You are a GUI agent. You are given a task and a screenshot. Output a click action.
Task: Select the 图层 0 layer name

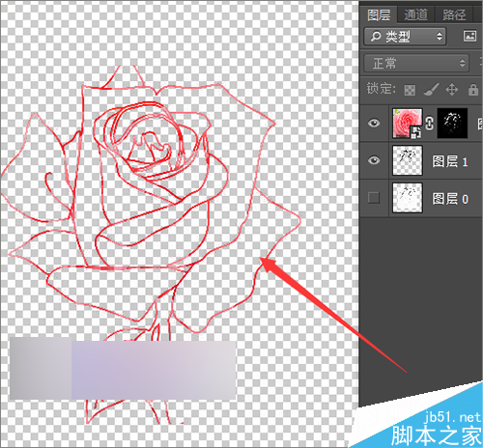click(450, 199)
